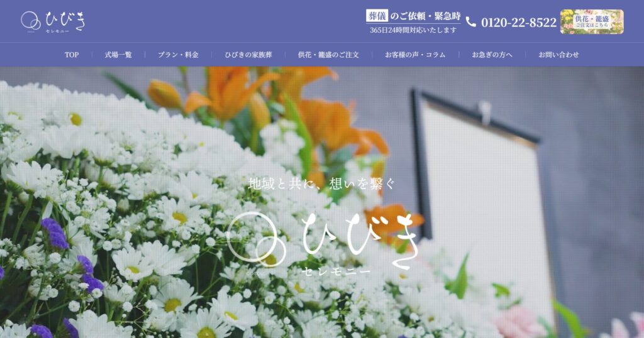
Task: Open お客様の声・コラム menu
Action: pos(415,55)
